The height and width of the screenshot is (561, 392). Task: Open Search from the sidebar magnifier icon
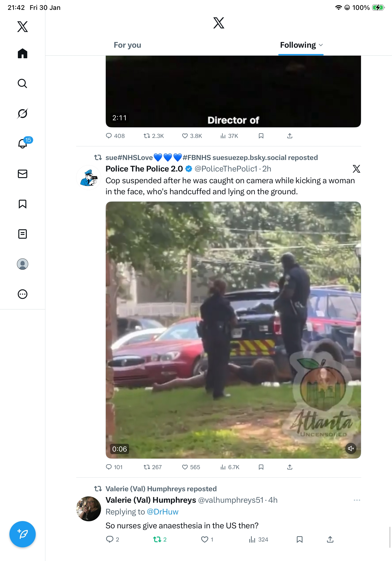(23, 83)
